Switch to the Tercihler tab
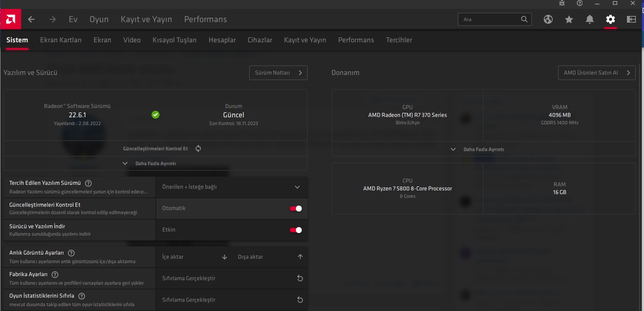This screenshot has width=644, height=311. 399,40
